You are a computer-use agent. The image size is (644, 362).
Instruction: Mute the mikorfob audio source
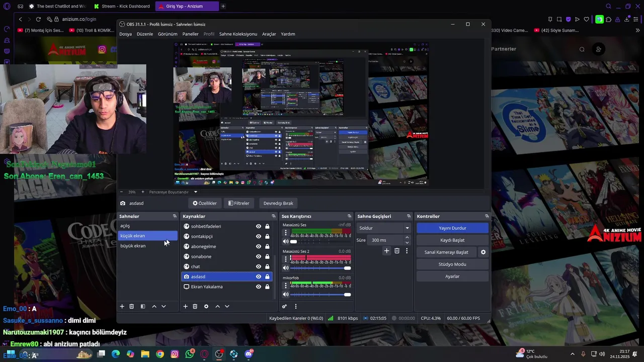(x=286, y=295)
